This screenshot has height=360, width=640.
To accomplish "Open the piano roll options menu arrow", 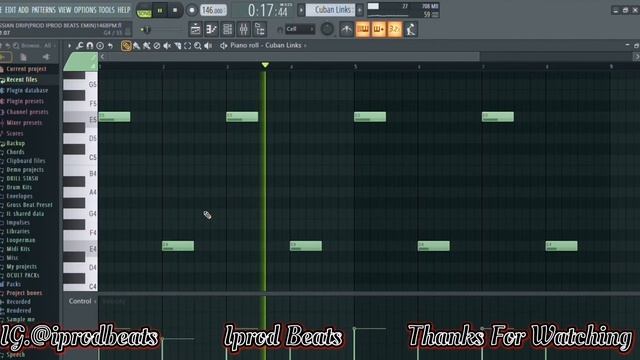I will 69,46.
